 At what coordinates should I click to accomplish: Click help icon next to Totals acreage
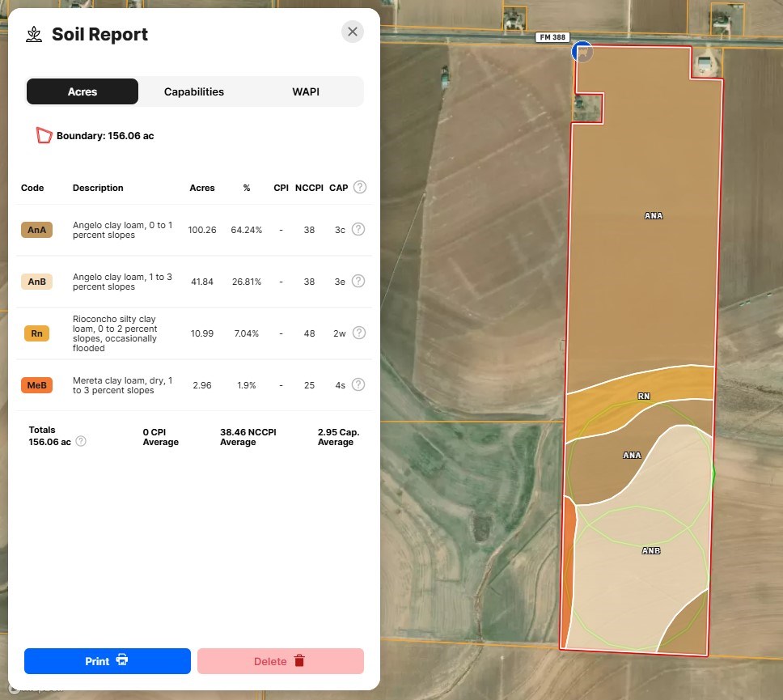(x=81, y=442)
